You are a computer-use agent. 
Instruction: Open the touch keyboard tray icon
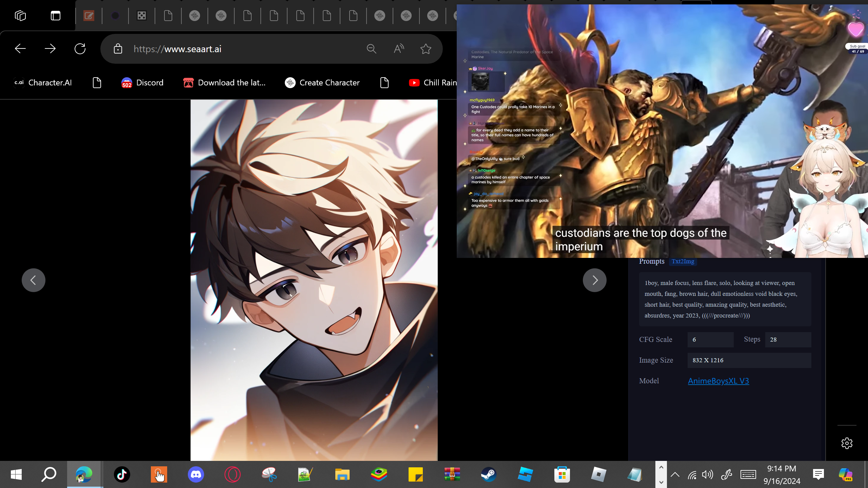click(748, 475)
